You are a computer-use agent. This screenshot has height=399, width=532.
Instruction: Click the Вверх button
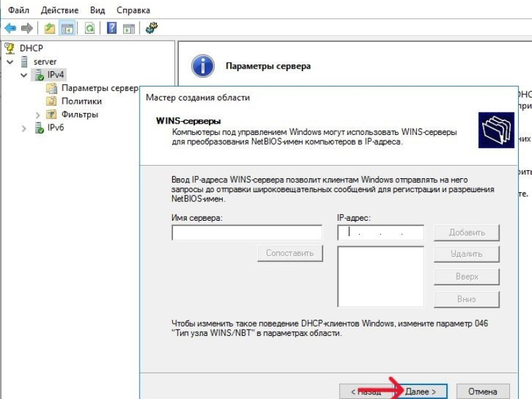[x=467, y=277]
